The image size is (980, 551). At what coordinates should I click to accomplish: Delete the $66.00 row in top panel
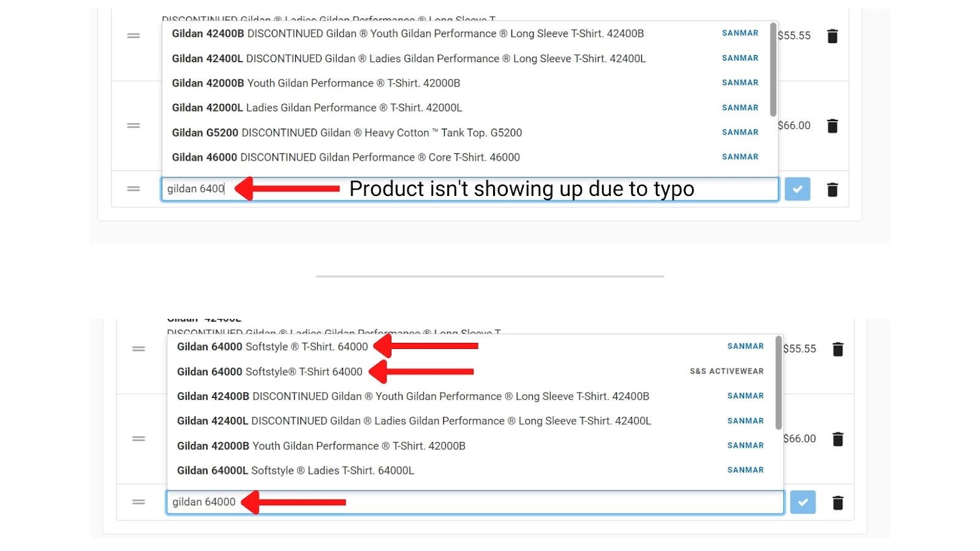click(832, 126)
